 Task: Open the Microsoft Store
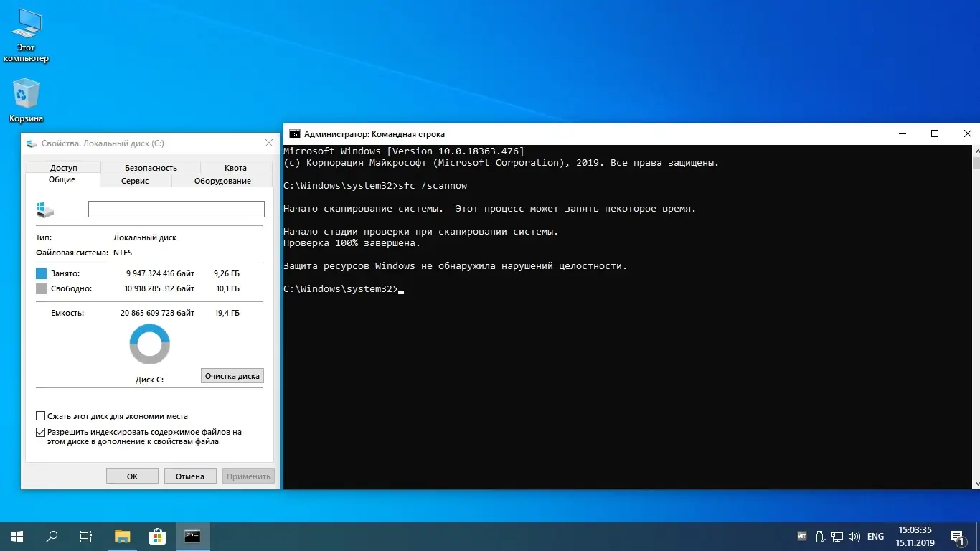click(157, 536)
